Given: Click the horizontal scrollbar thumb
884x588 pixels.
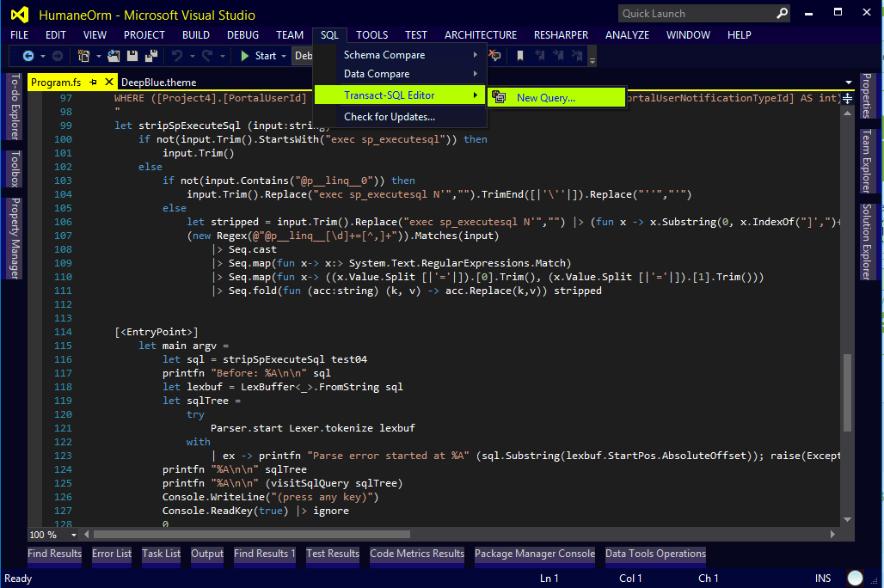Looking at the screenshot, I should click(252, 534).
